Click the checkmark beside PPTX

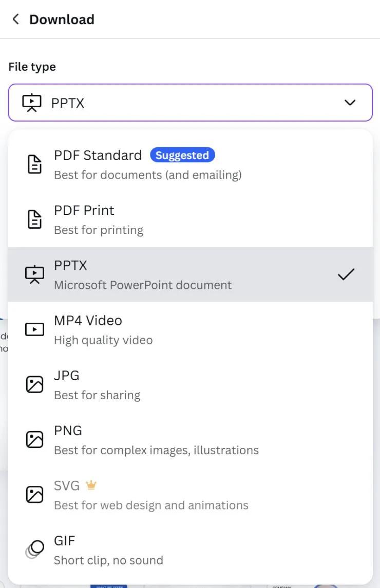click(346, 274)
